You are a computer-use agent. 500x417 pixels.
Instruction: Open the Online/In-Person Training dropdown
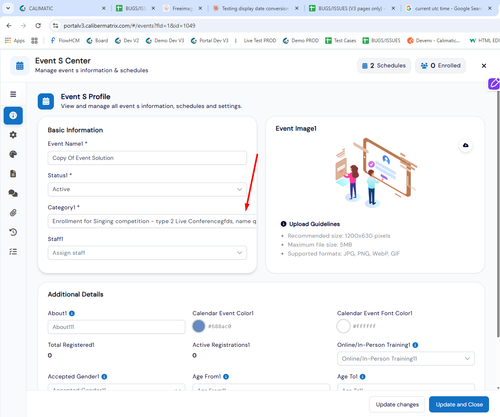pyautogui.click(x=406, y=359)
